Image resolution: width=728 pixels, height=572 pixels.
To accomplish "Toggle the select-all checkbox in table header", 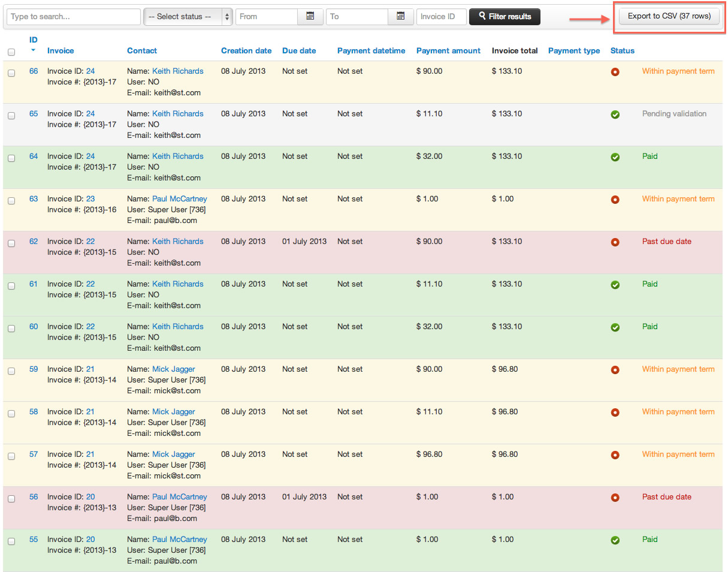I will point(11,52).
